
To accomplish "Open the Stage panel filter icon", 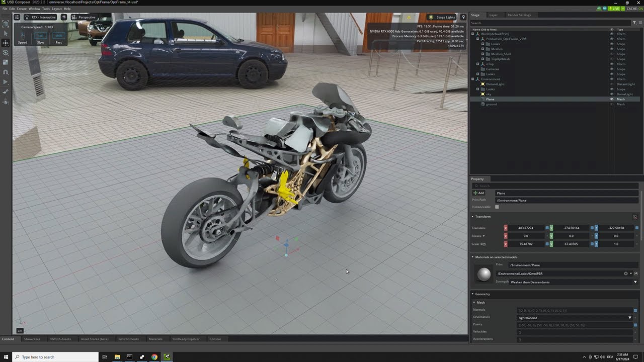I will point(634,23).
